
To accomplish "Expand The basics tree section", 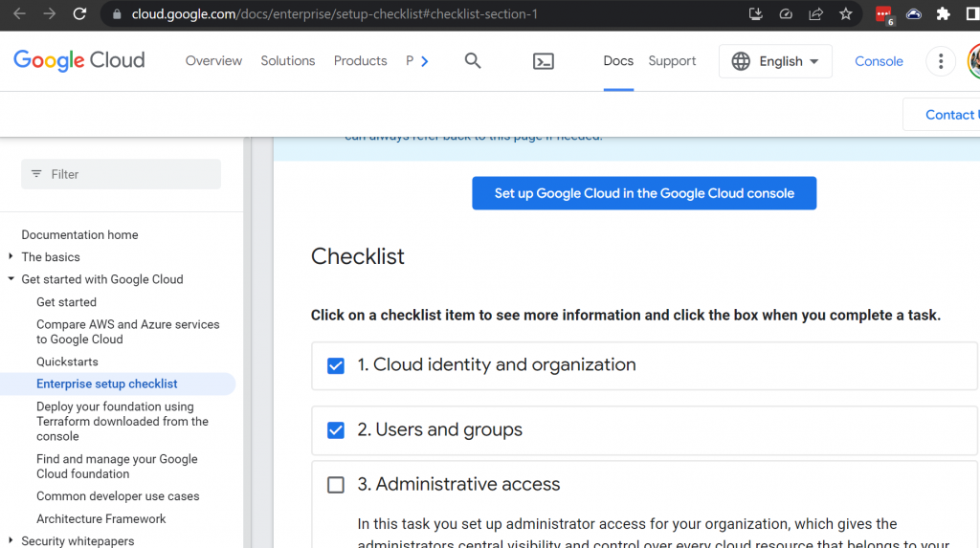I will [11, 256].
